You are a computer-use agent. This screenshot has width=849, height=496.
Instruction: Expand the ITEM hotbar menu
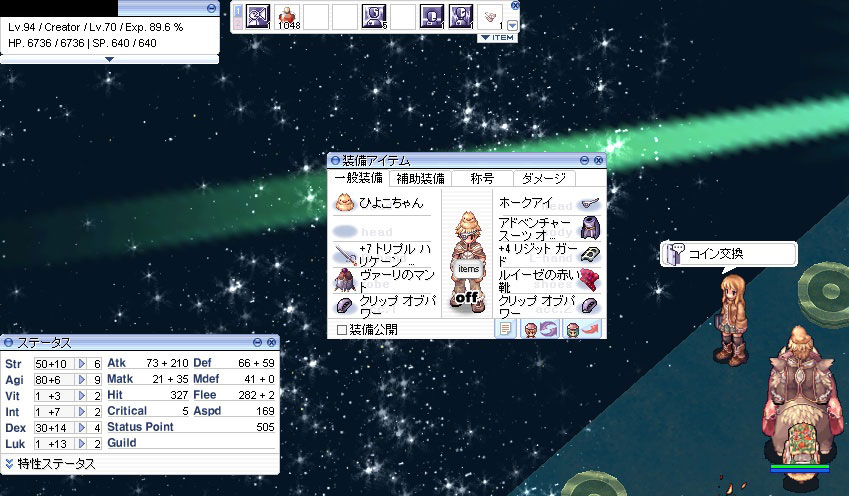click(498, 38)
